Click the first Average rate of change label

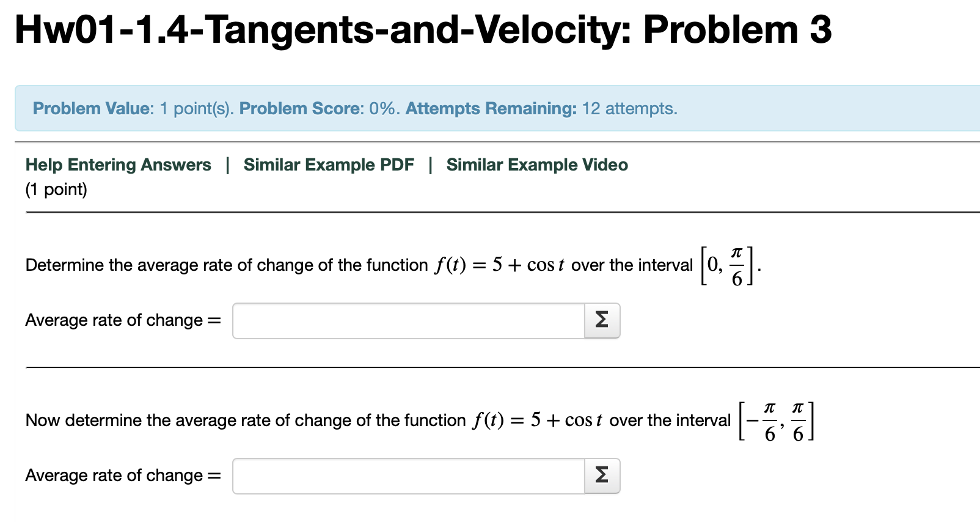pos(122,320)
